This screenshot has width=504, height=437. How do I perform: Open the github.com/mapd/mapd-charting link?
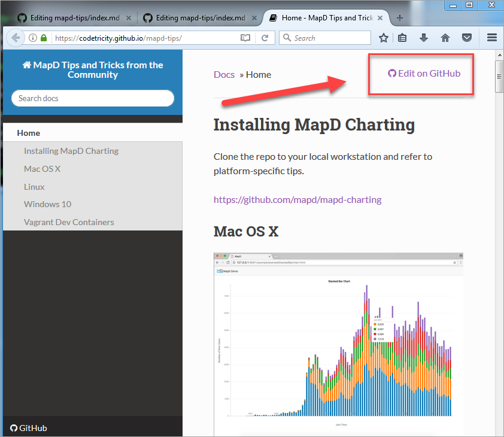point(297,200)
